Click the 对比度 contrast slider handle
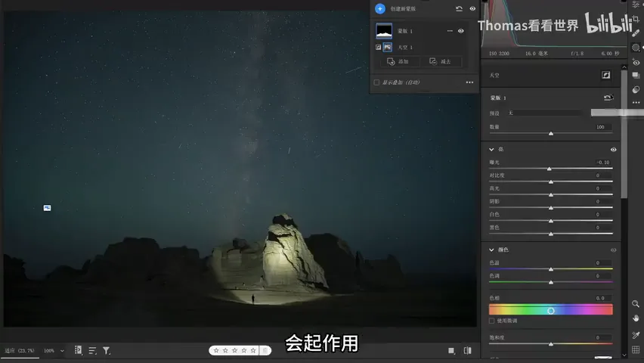The width and height of the screenshot is (644, 363). point(551,181)
